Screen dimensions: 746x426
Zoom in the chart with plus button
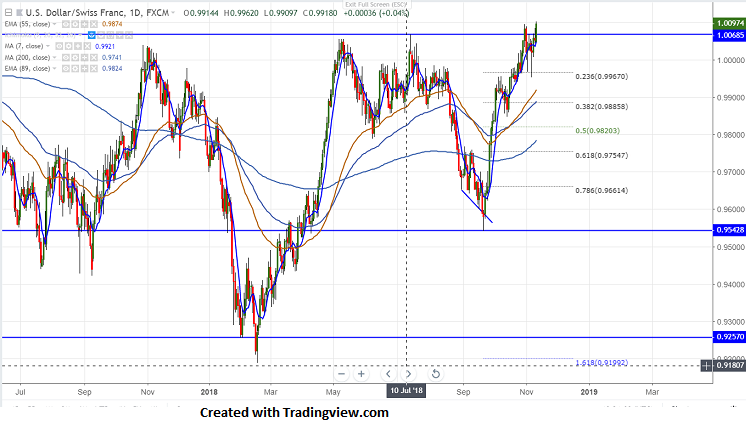coord(361,374)
